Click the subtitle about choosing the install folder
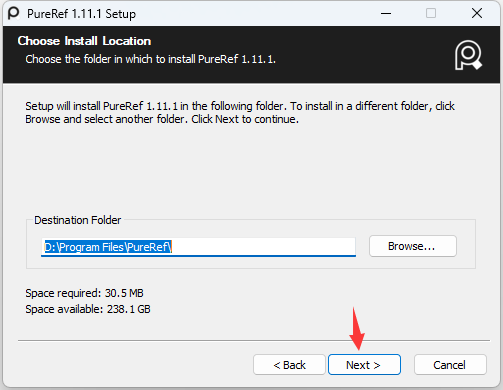This screenshot has height=390, width=503. tap(150, 59)
